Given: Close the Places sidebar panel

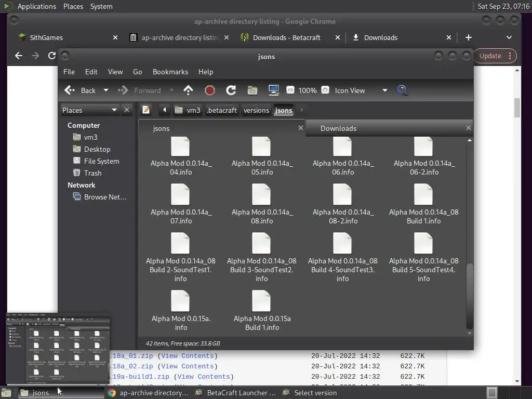Looking at the screenshot, I should (x=127, y=110).
